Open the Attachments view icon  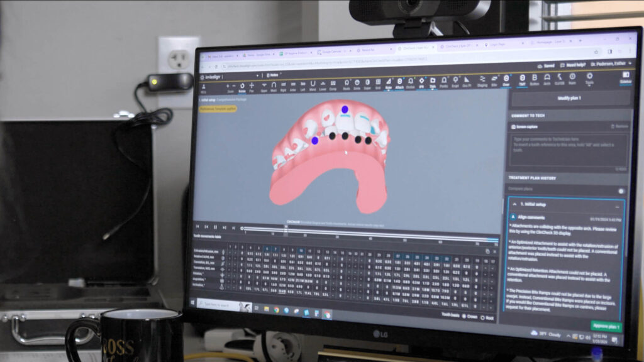tap(401, 82)
